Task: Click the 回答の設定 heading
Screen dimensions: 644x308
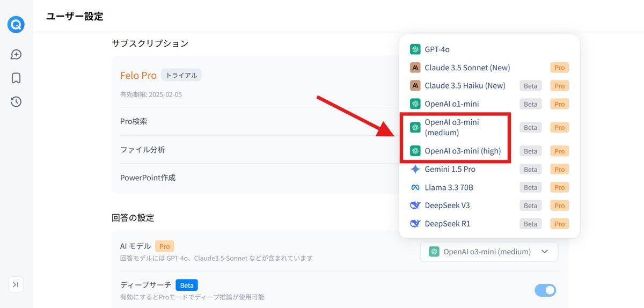Action: click(133, 218)
